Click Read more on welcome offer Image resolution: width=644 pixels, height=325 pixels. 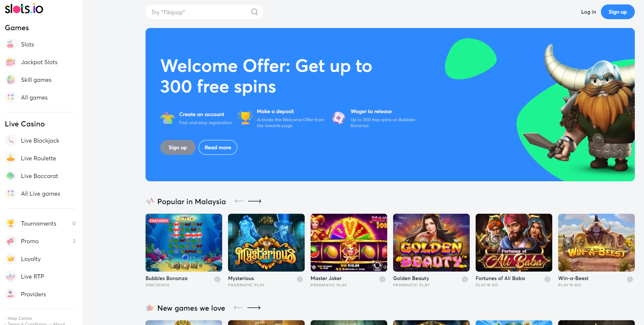[218, 147]
